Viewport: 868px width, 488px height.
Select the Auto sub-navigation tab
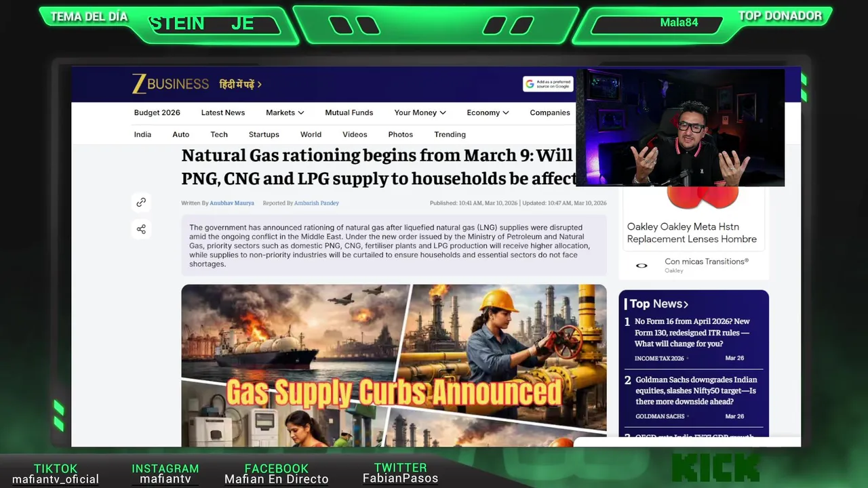(180, 134)
